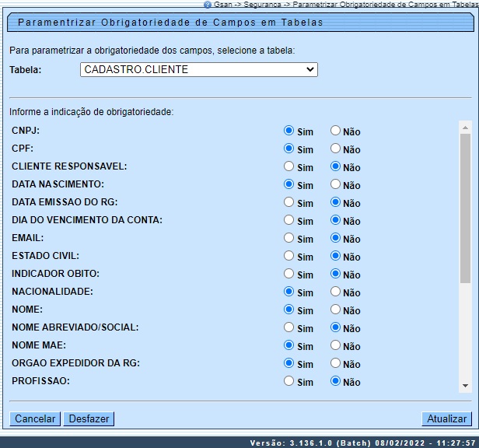479x448 pixels.
Task: Click the scrollbar down arrow
Action: tap(465, 385)
